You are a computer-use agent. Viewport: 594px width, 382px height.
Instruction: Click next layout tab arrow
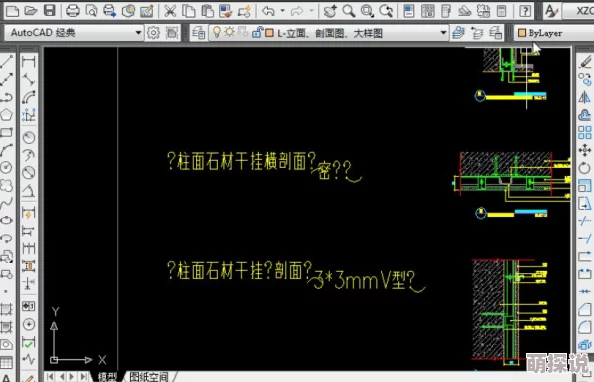pos(72,377)
